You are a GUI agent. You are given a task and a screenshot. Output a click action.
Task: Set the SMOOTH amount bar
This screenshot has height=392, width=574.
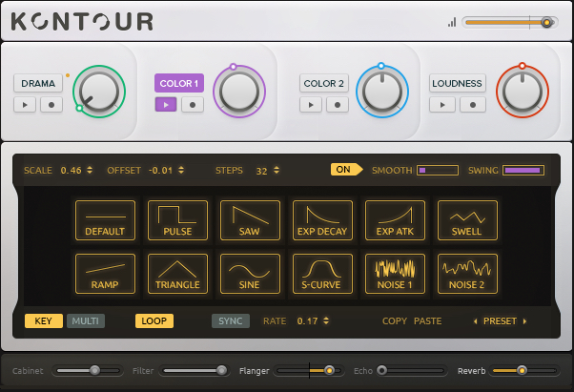(438, 170)
